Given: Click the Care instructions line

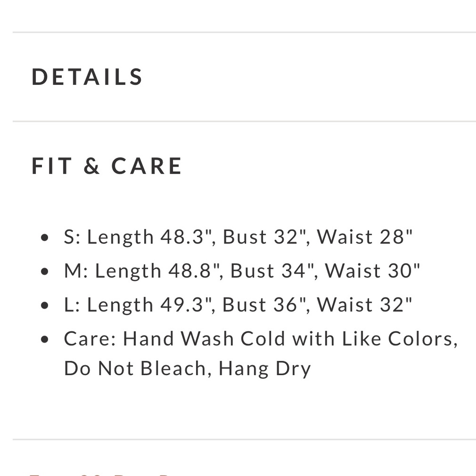Looking at the screenshot, I should pos(260,339).
